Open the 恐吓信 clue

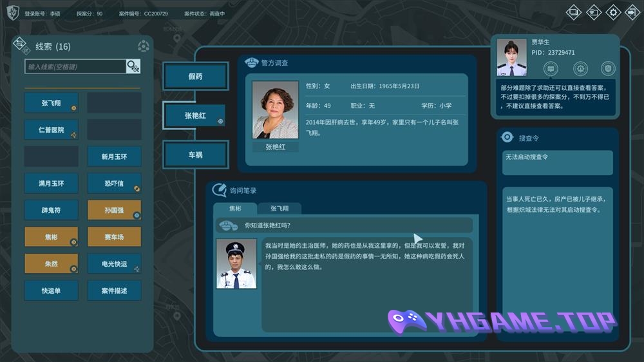coord(114,184)
